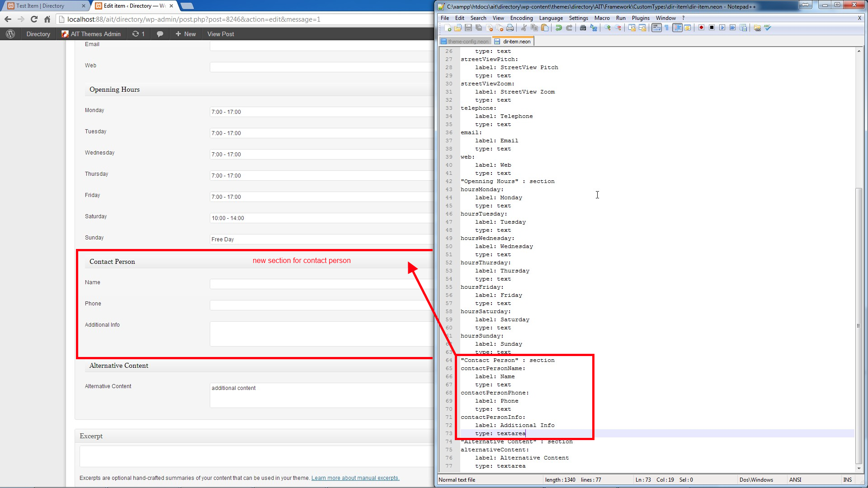The image size is (868, 488).
Task: Click the View Post link
Action: coord(220,33)
